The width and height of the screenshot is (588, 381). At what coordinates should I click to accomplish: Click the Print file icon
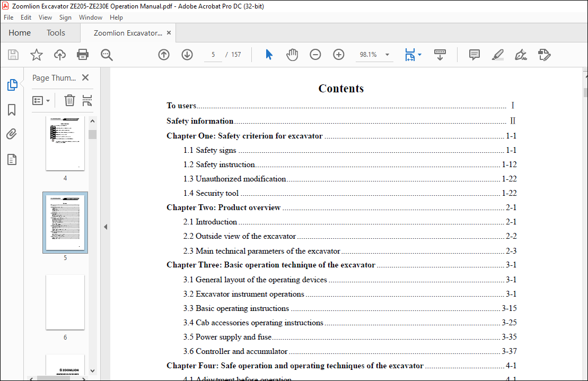point(83,55)
